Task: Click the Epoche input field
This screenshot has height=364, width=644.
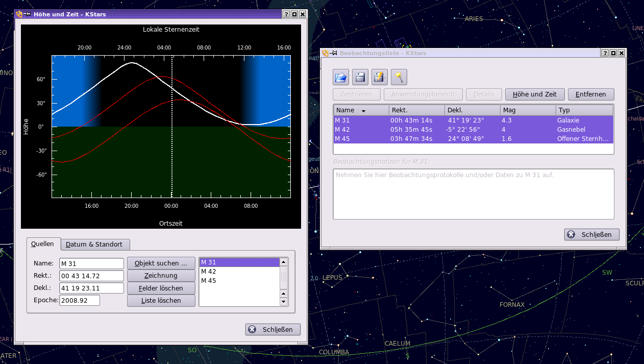Action: [80, 300]
